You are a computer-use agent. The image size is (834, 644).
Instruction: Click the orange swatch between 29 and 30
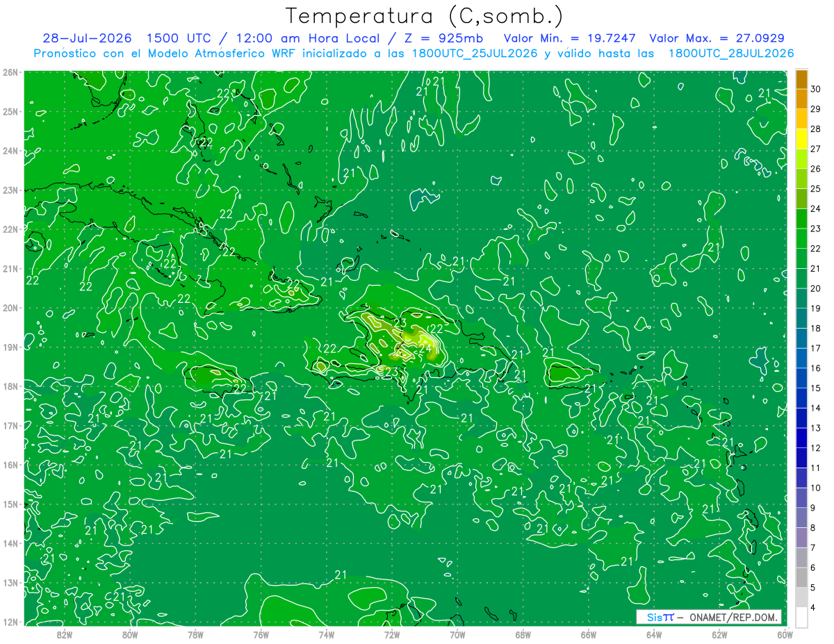801,99
